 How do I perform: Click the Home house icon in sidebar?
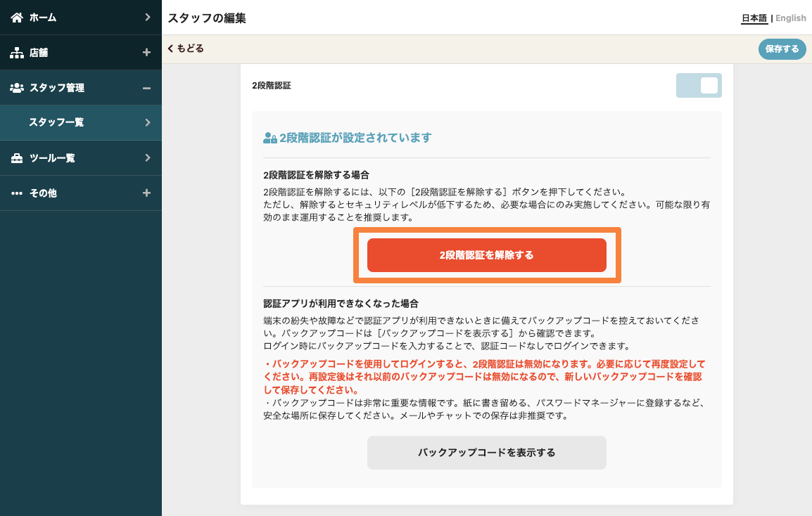[x=17, y=18]
